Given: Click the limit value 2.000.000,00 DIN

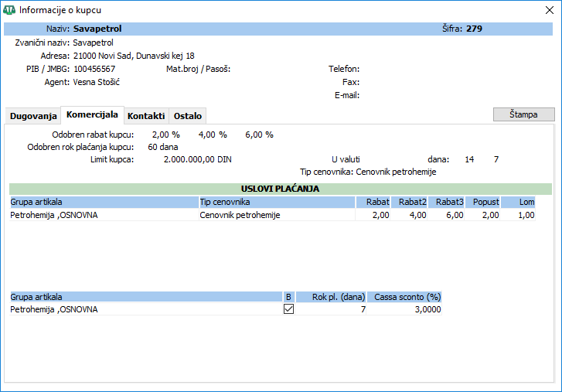Looking at the screenshot, I should coord(197,159).
